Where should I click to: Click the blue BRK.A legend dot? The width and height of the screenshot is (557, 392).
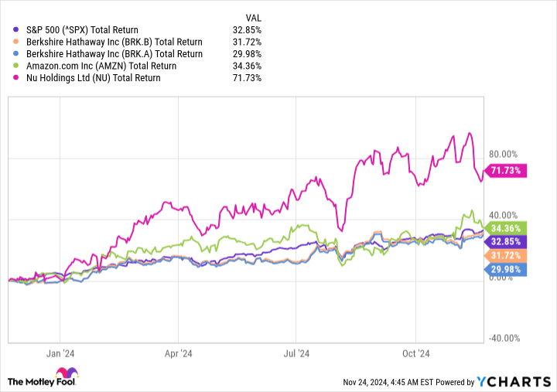coord(15,53)
